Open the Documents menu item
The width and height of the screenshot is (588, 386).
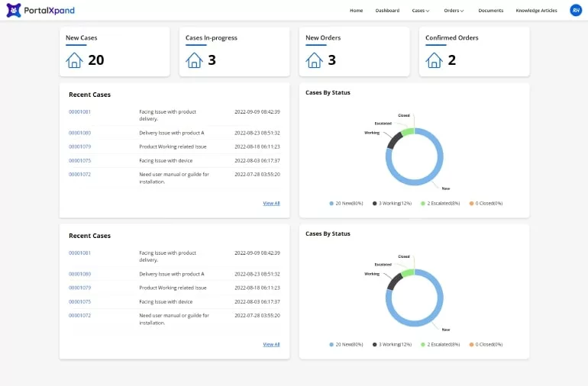point(490,11)
